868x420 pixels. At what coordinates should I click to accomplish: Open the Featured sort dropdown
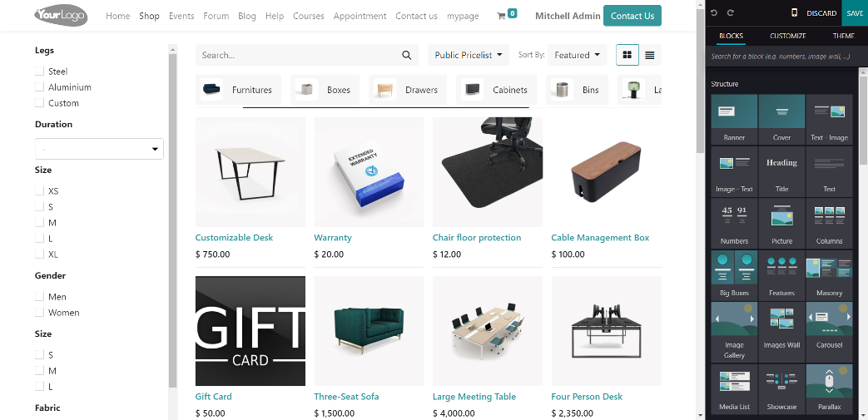[x=578, y=55]
